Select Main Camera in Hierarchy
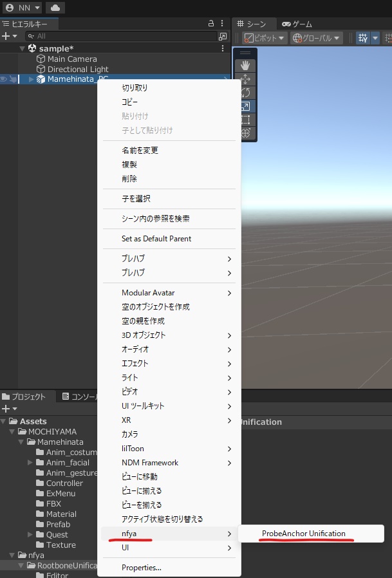Viewport: 392px width, 578px height. (x=72, y=59)
